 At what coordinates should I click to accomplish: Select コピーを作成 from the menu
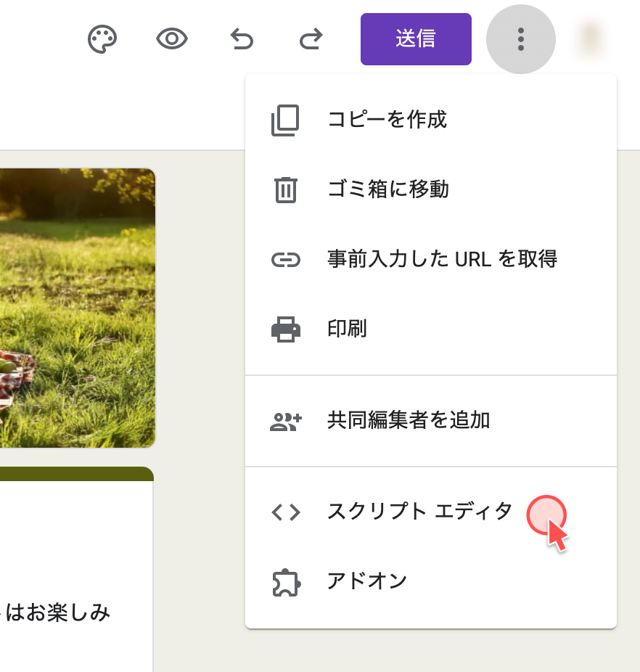click(431, 119)
